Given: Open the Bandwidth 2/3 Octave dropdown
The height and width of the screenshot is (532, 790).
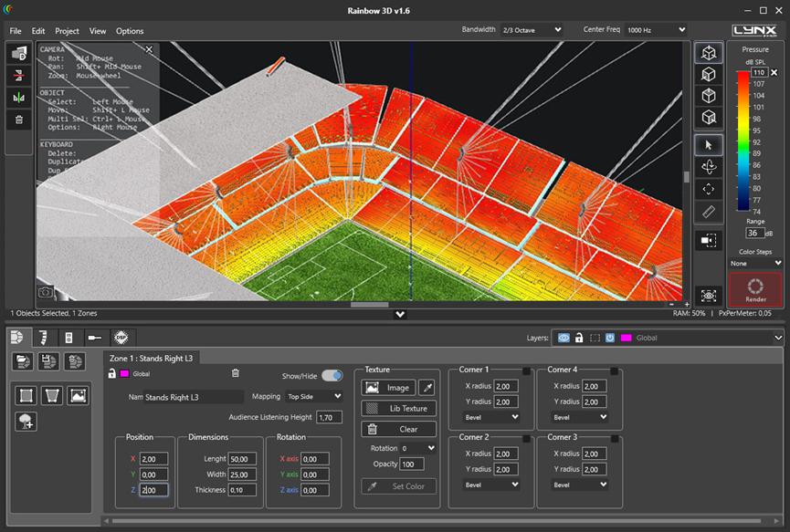Looking at the screenshot, I should [x=530, y=29].
